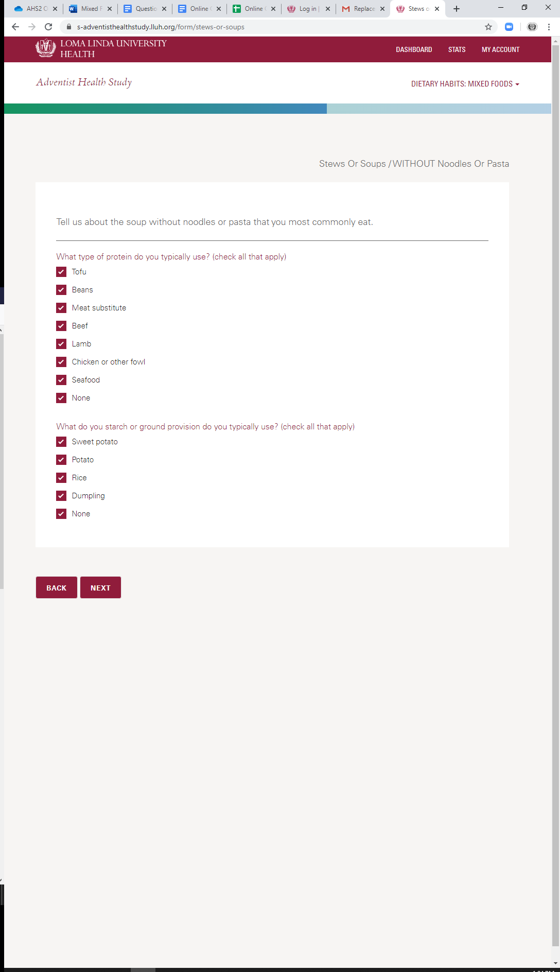The height and width of the screenshot is (972, 560).
Task: Open the Chrome three-dot menu
Action: (x=549, y=27)
